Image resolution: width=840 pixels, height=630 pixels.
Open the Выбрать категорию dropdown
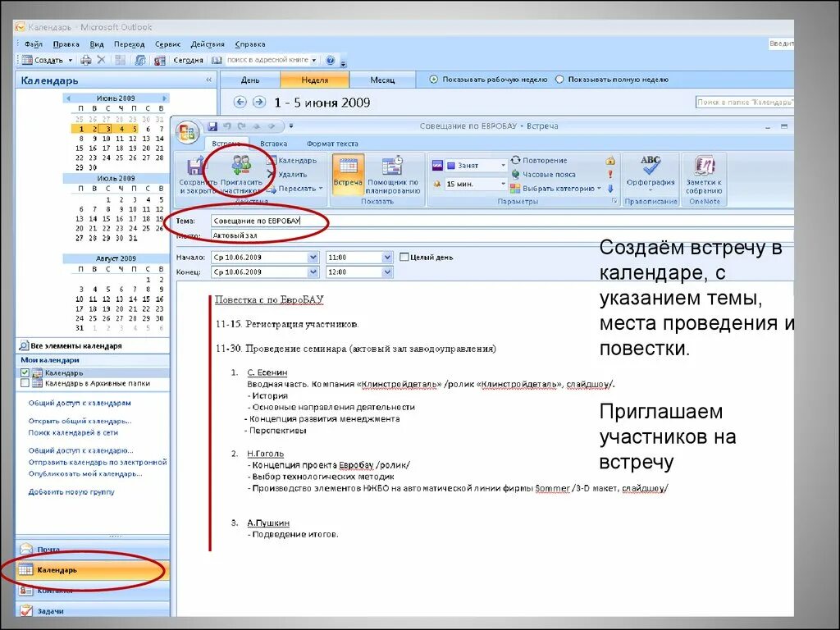(x=598, y=189)
